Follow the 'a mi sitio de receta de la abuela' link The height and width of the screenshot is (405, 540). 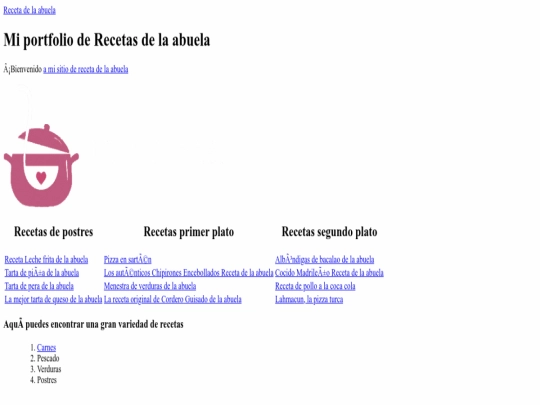coord(86,69)
